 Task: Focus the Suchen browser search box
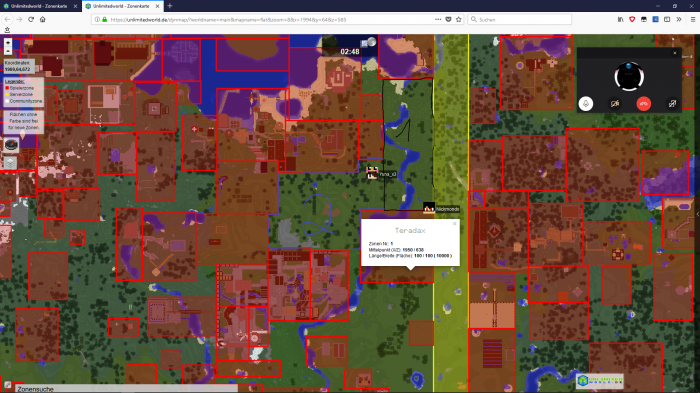click(x=520, y=19)
